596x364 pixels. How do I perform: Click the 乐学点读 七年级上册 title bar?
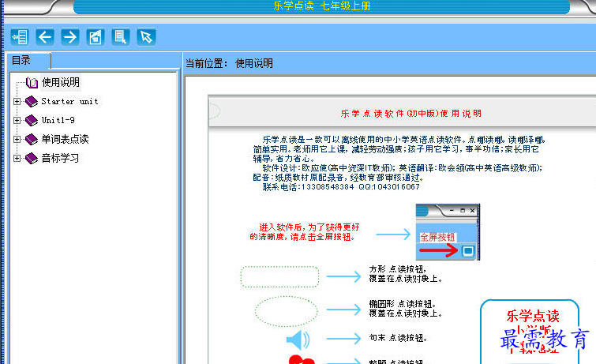pyautogui.click(x=321, y=6)
